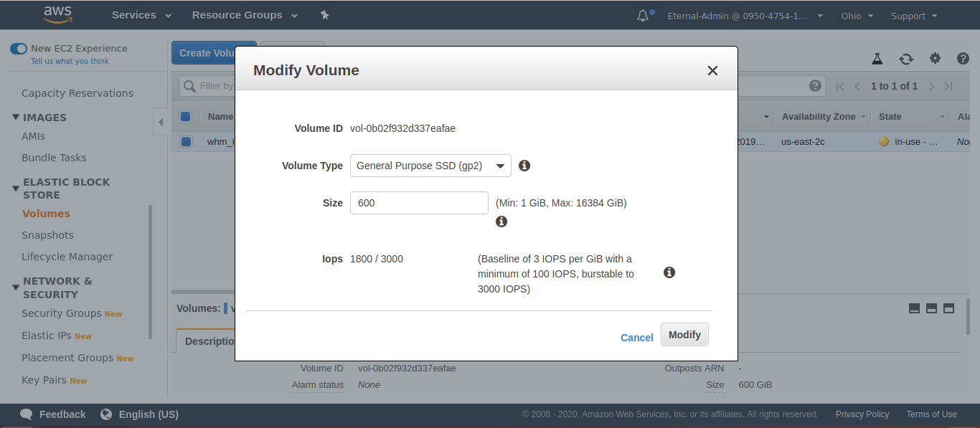
Task: Open the settings gear icon
Action: click(x=935, y=59)
